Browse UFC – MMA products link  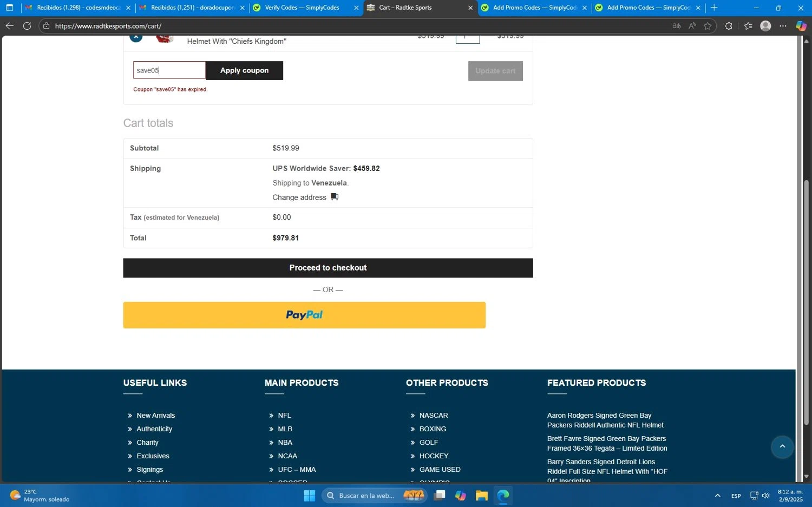tap(297, 470)
